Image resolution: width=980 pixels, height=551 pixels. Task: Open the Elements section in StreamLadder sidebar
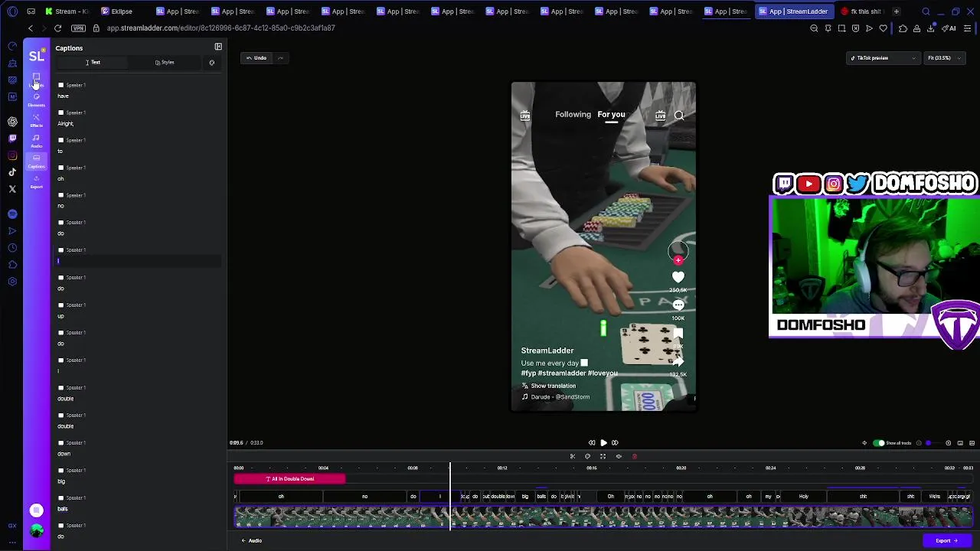(36, 99)
